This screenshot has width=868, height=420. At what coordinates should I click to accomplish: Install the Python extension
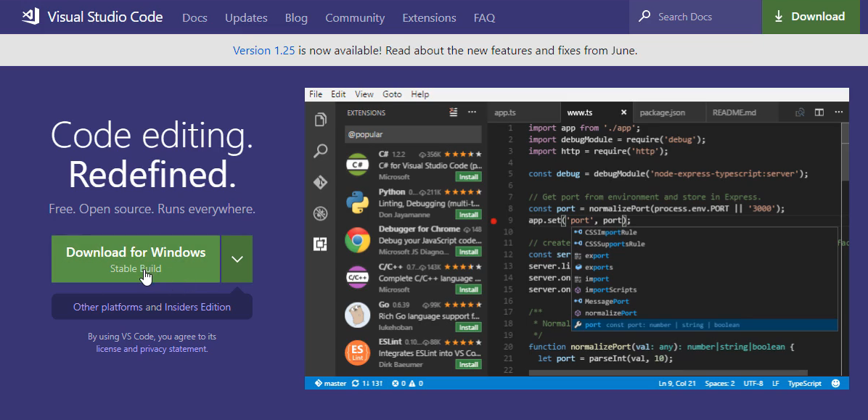[468, 215]
